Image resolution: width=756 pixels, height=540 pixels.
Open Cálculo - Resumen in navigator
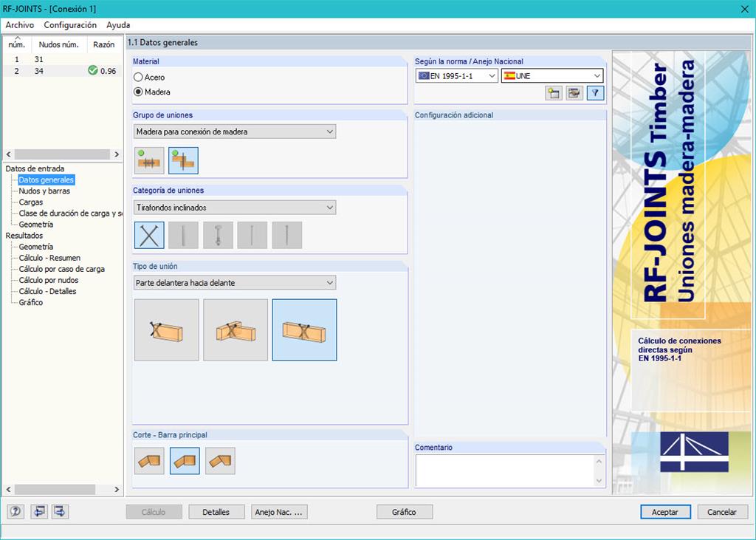point(49,258)
